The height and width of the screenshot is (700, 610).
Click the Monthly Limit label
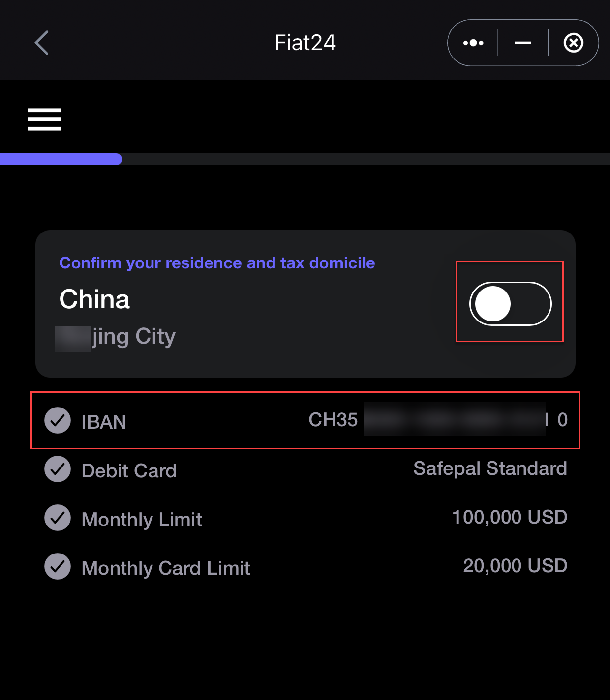point(142,520)
